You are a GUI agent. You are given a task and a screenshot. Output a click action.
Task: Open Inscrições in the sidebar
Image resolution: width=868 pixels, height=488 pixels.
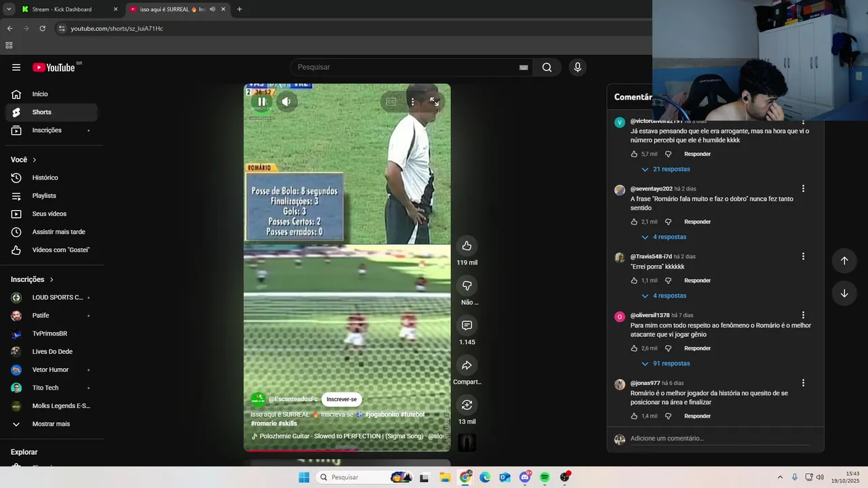pyautogui.click(x=52, y=130)
